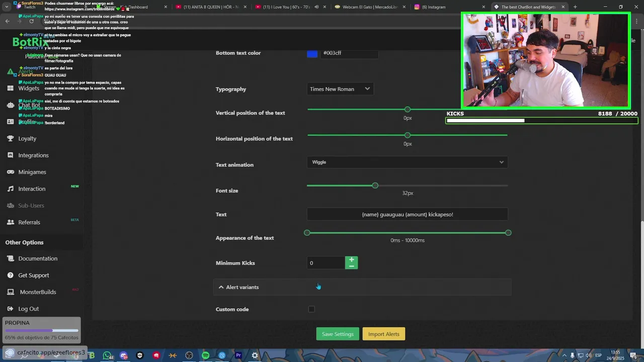
Task: Open the Documentation link
Action: (38, 258)
